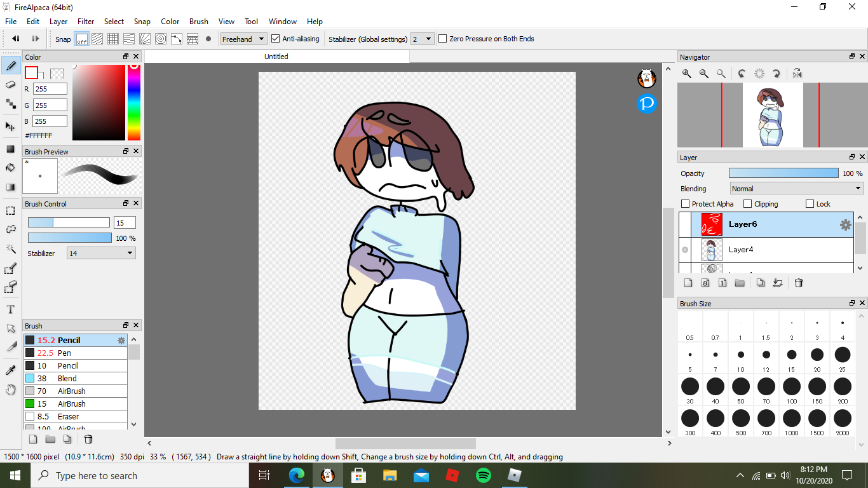The height and width of the screenshot is (488, 868).
Task: Click Redo arrow in top toolbar
Action: point(36,39)
